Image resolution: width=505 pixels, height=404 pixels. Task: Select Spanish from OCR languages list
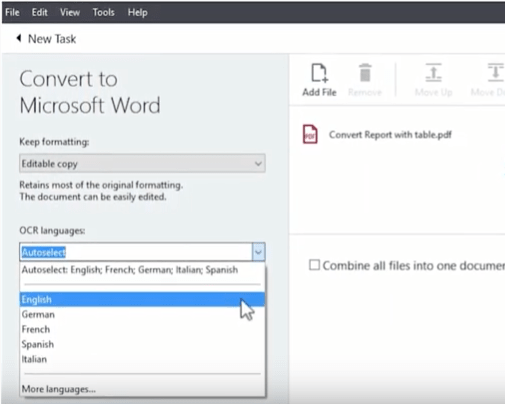(142, 344)
